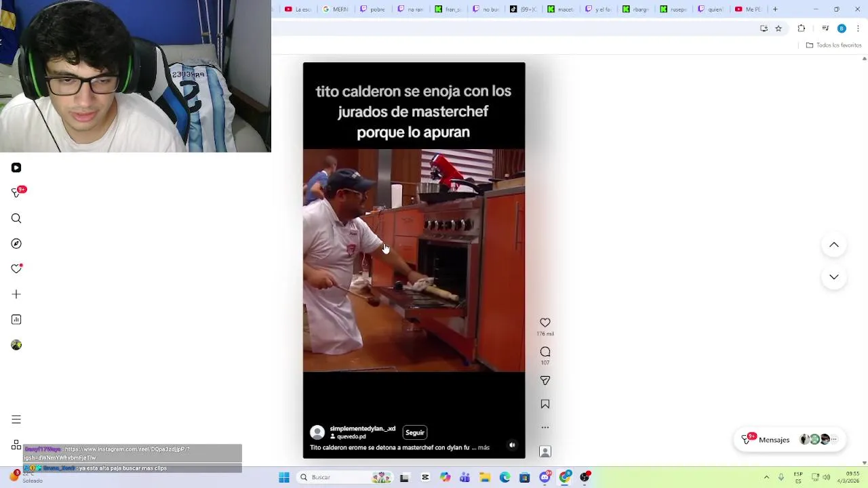868x488 pixels.
Task: Open the Chrome profile avatar
Action: tap(842, 28)
